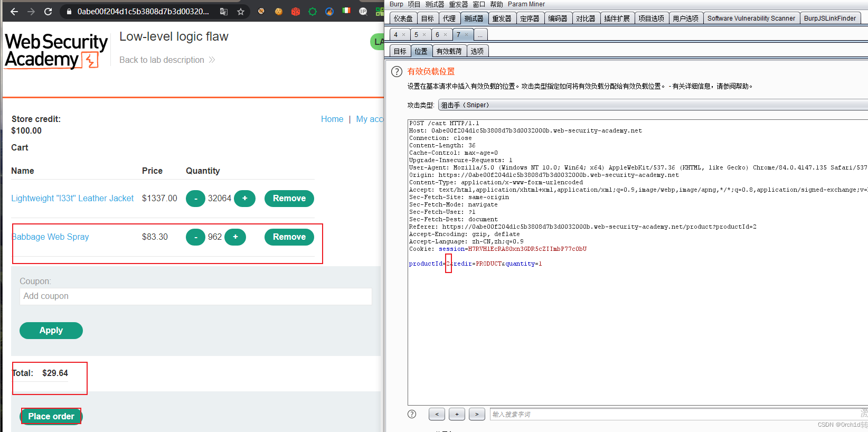Open the red dice extension icon
Screen dimensions: 868x432
click(x=296, y=11)
